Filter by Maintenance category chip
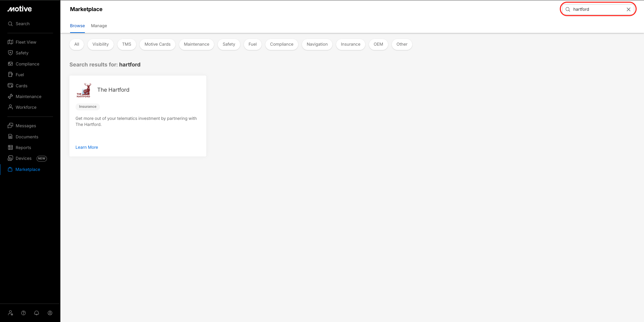 tap(197, 44)
